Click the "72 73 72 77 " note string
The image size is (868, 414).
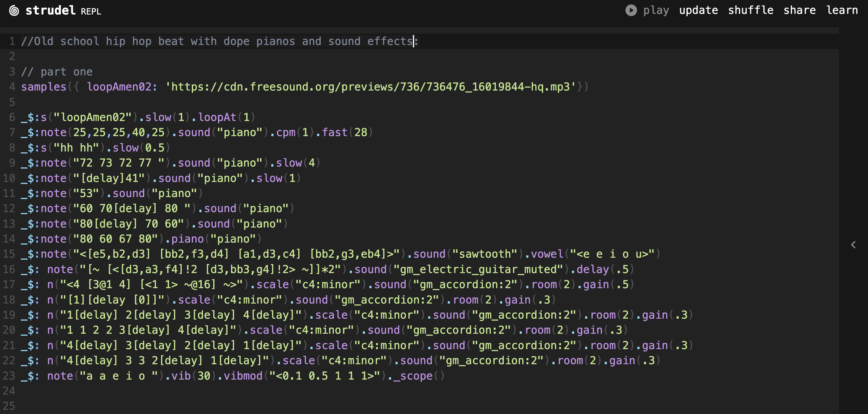click(119, 163)
